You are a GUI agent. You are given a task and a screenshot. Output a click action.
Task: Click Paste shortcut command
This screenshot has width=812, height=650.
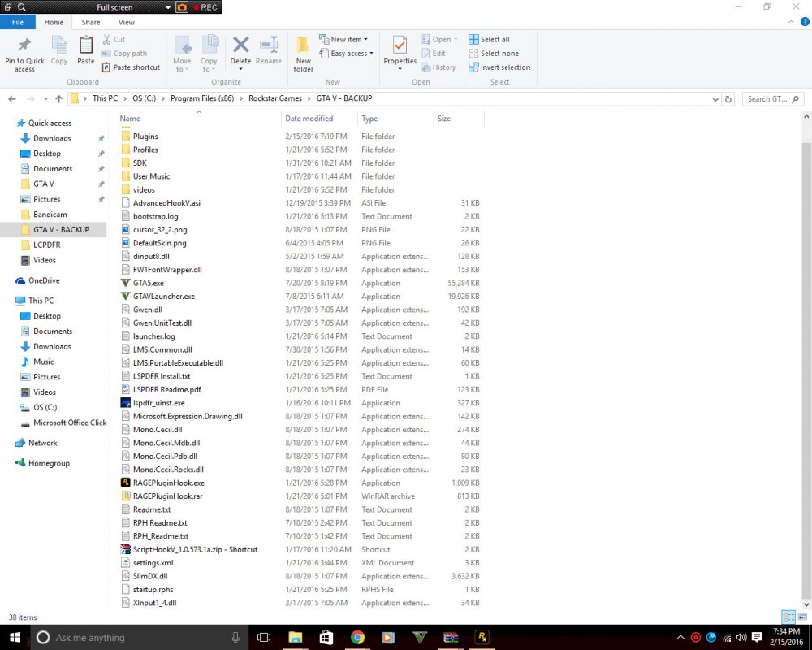coord(131,67)
